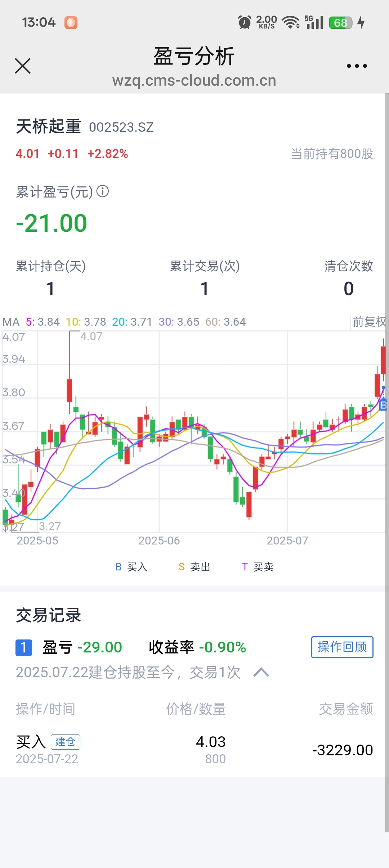
Task: Select the S 卖出 legend item
Action: [194, 567]
